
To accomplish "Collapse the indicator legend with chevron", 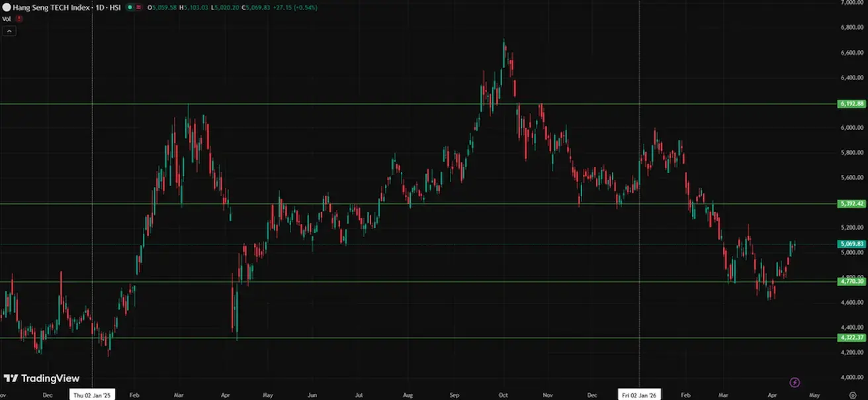I will [x=9, y=30].
